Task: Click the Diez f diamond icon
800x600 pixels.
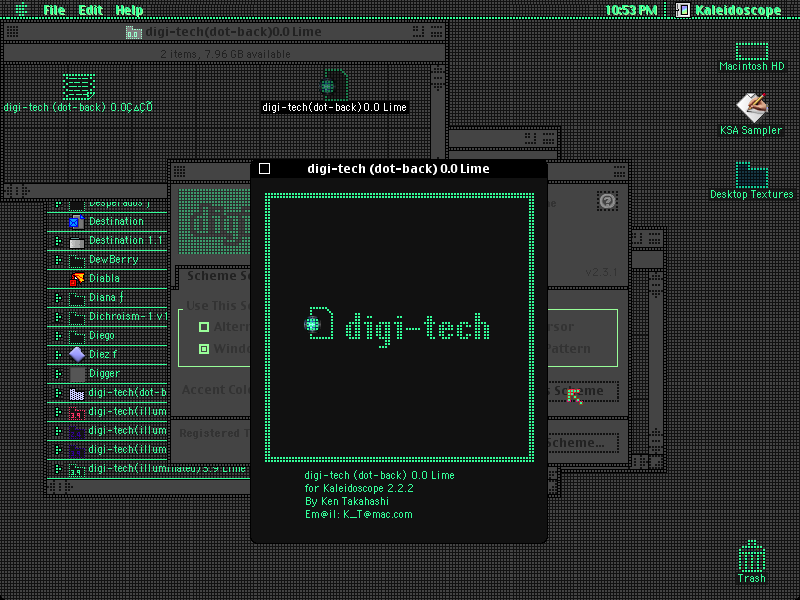Action: coord(77,355)
